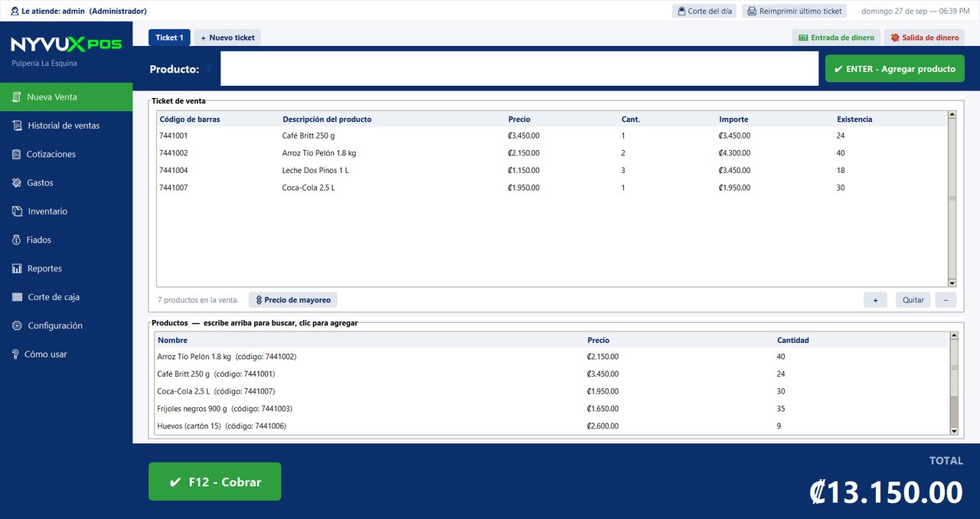Screen dimensions: 980x519
Task: Add Café Britt 250 g from products list
Action: [x=552, y=374]
